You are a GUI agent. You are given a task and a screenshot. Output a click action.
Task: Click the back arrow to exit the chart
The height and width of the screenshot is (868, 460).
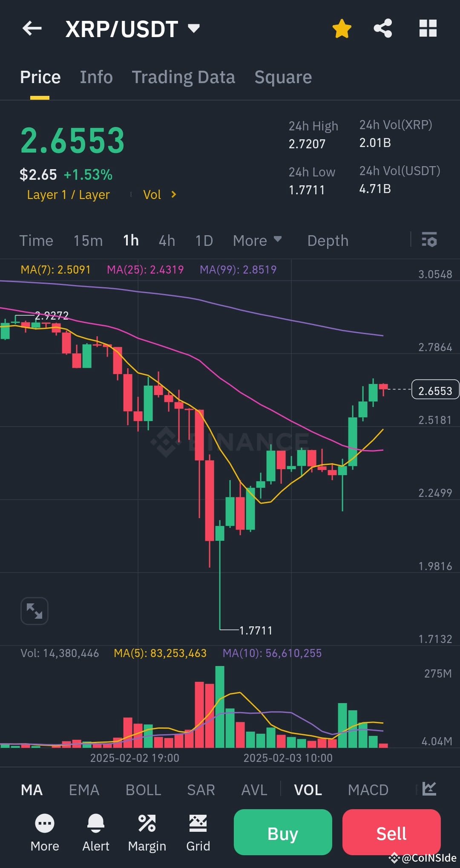[x=32, y=28]
